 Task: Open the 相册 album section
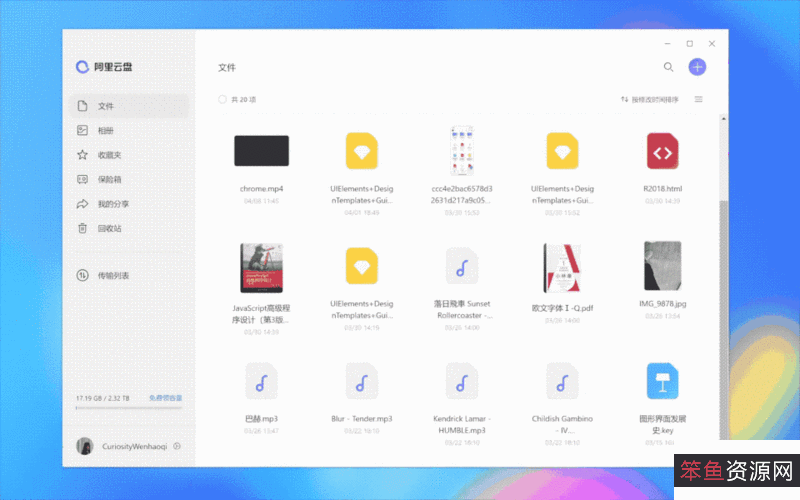pyautogui.click(x=105, y=131)
